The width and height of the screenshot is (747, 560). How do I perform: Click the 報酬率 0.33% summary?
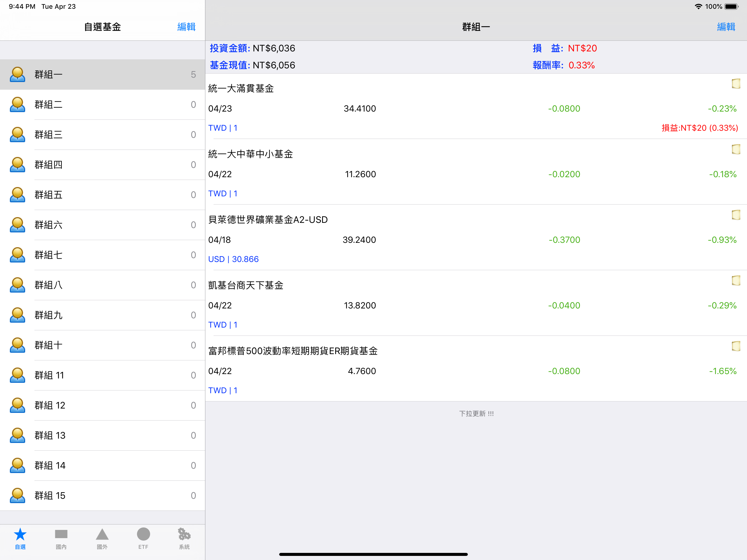click(x=564, y=65)
